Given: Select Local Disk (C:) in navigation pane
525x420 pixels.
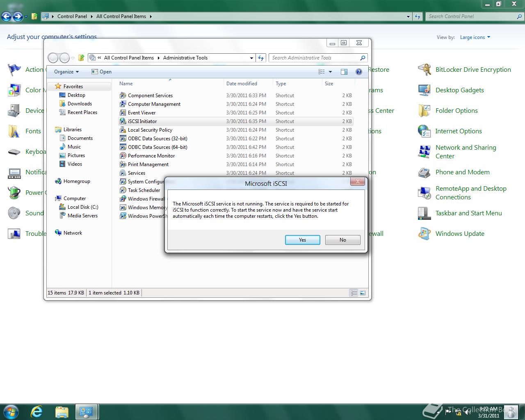Looking at the screenshot, I should pyautogui.click(x=82, y=207).
